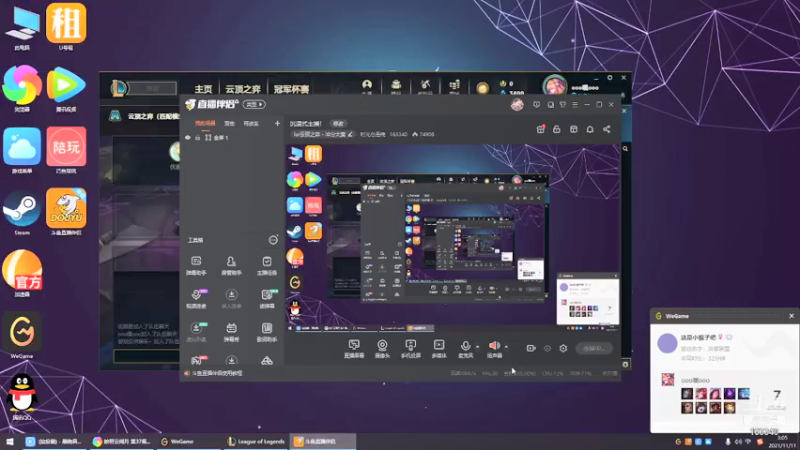Viewport: 800px width, 450px height.
Task: Switch to the third scene tab
Action: (251, 123)
